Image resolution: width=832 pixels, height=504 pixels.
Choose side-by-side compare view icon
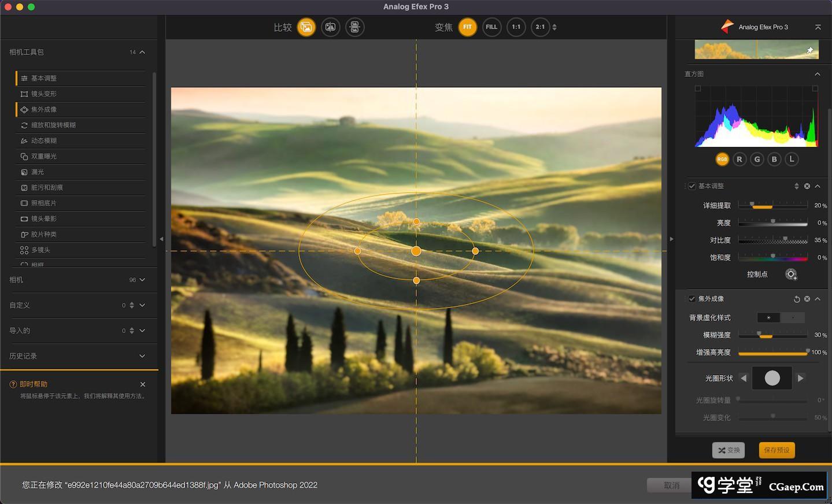pos(354,27)
